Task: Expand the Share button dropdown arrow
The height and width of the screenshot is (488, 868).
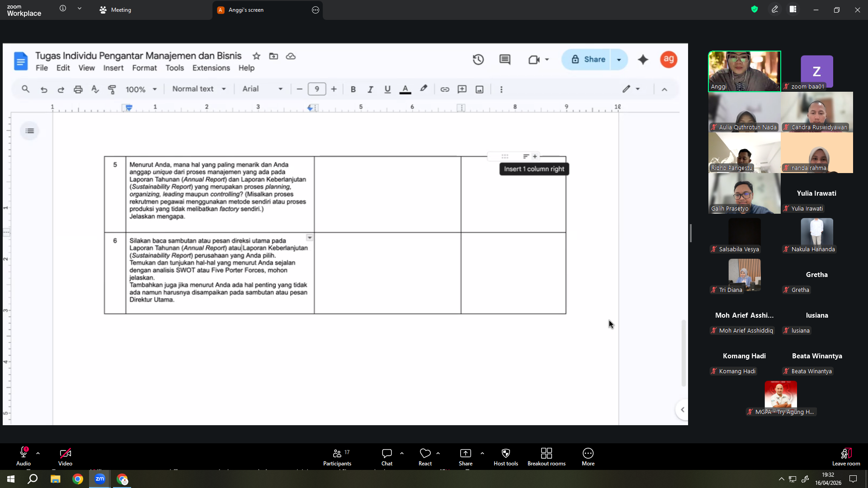Action: [x=619, y=60]
